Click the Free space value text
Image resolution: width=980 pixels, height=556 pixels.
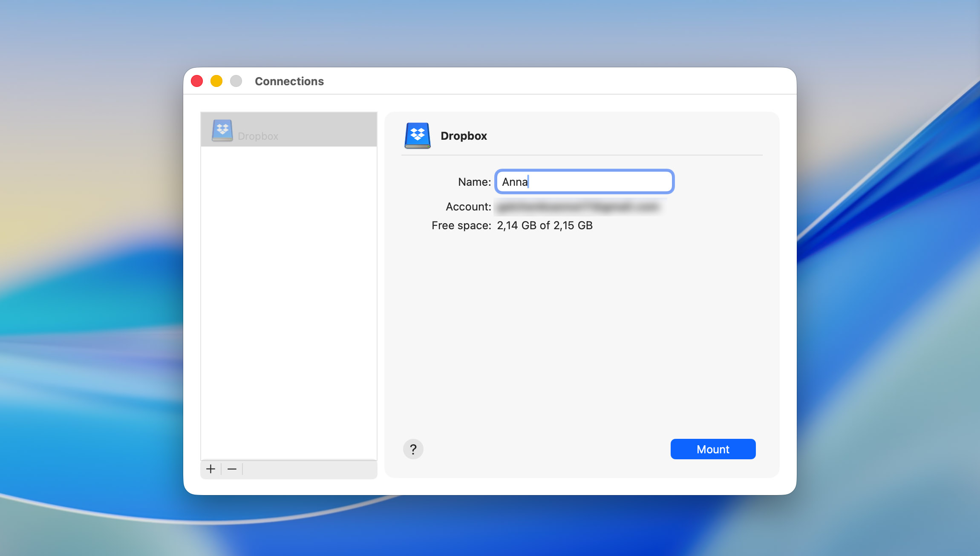point(545,225)
